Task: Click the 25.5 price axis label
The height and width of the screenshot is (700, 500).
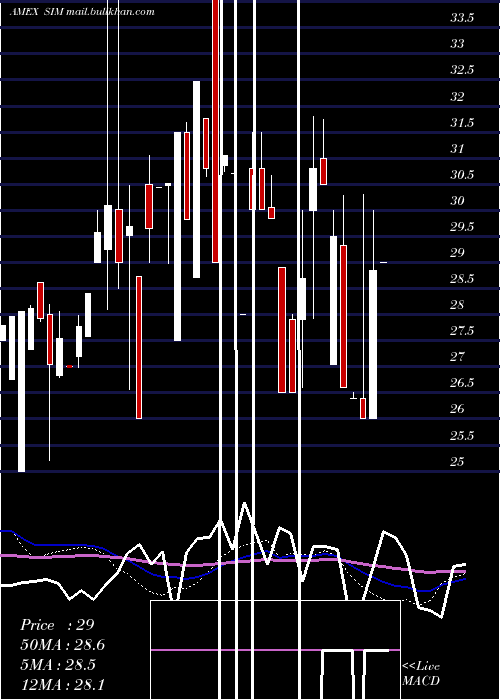Action: pyautogui.click(x=462, y=435)
